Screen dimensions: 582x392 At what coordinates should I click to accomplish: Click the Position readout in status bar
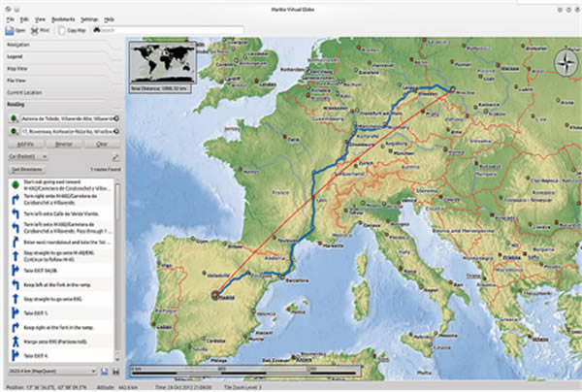[47, 387]
